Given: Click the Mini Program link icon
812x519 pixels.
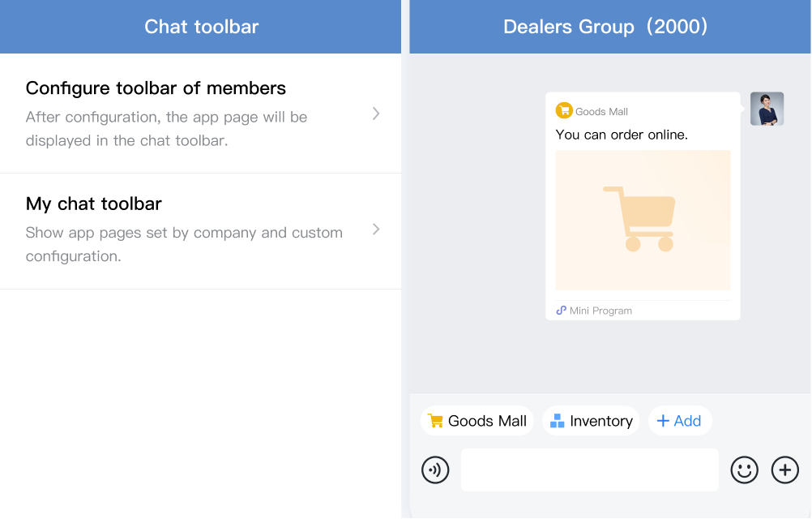Looking at the screenshot, I should [561, 311].
